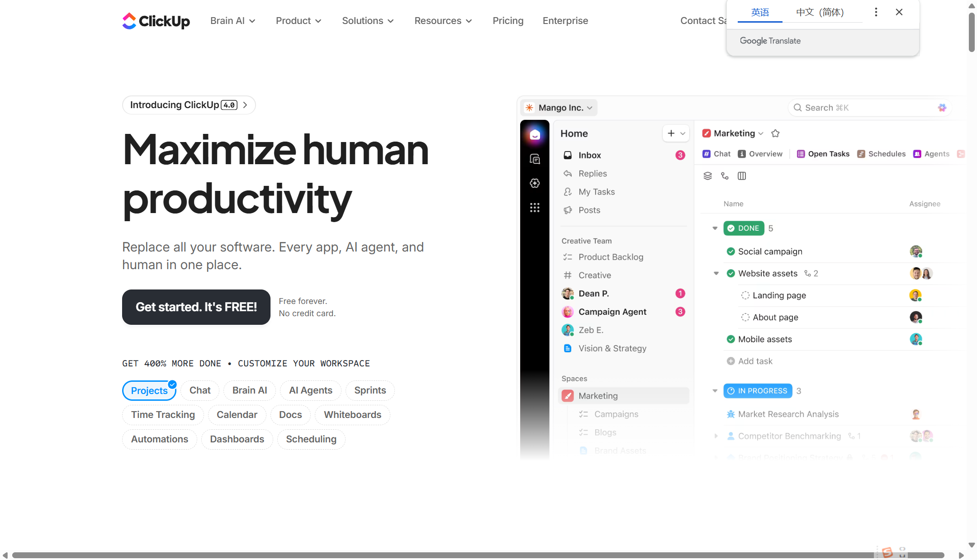
Task: Click the star icon beside Marketing
Action: [x=775, y=133]
